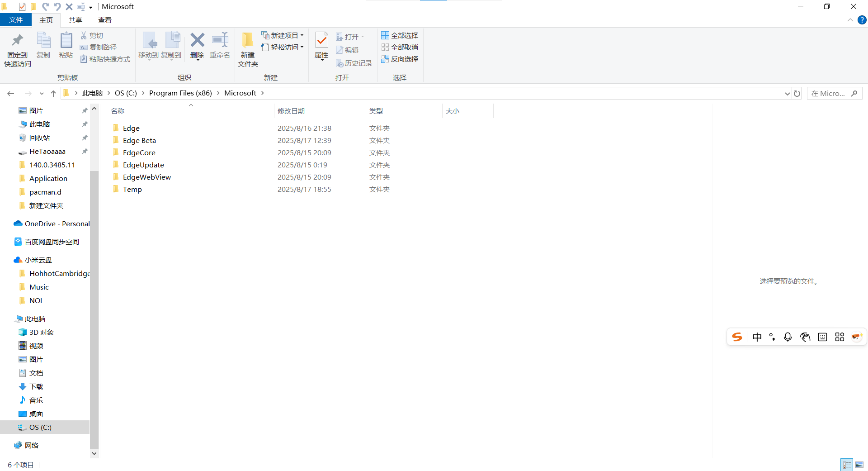Click 历史记录 in the ribbon
868x471 pixels.
pos(354,63)
